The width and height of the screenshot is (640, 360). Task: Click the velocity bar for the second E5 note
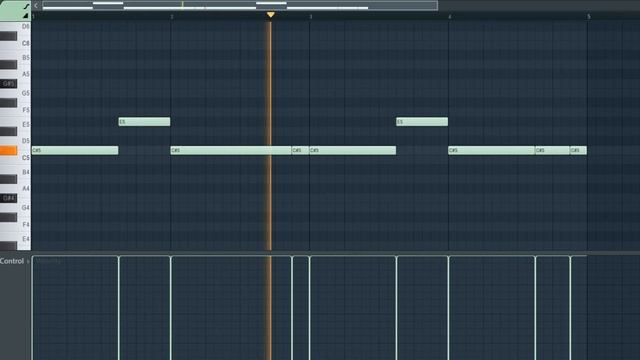point(397,308)
